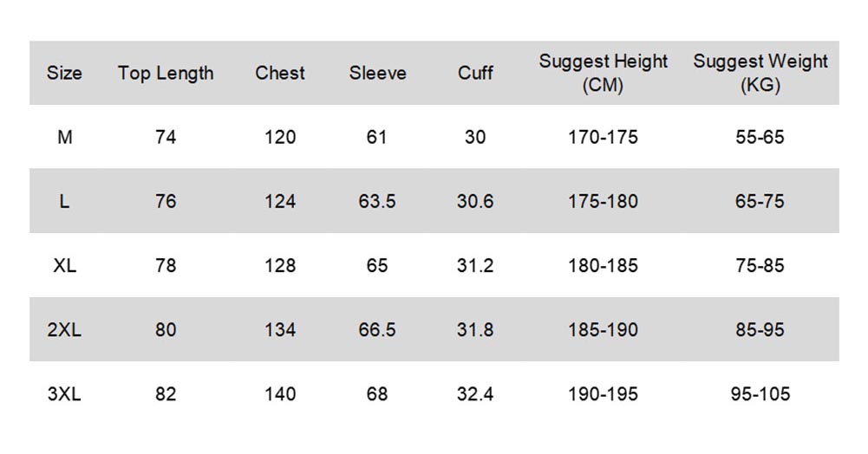The width and height of the screenshot is (868, 454).
Task: Select the 185-190 height cell
Action: 604,329
